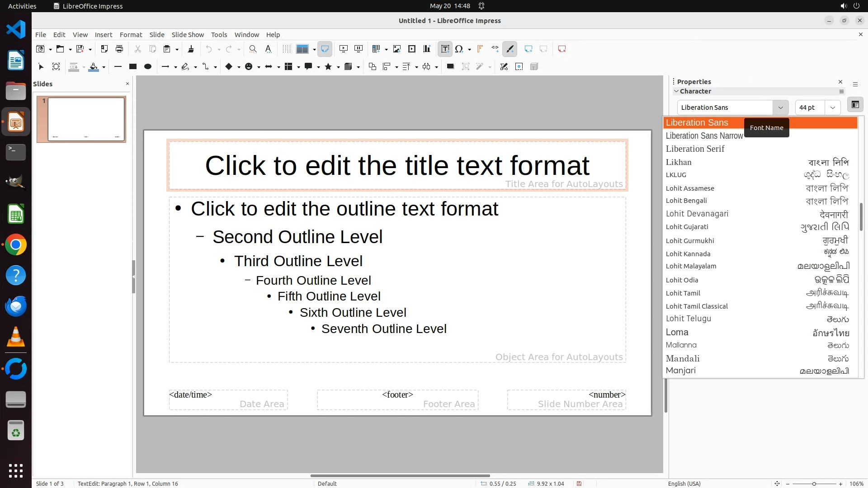Click the Insert Image icon

pyautogui.click(x=397, y=49)
